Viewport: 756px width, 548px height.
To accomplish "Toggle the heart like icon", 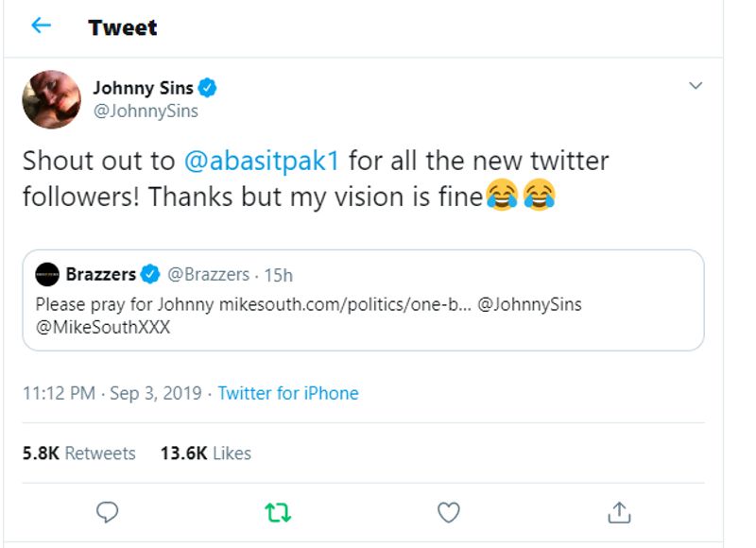I will coord(448,512).
